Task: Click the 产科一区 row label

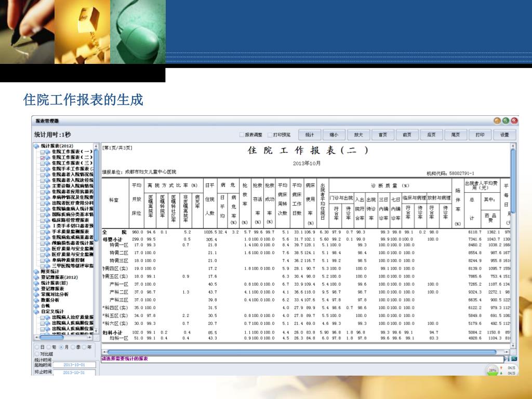Action: (x=119, y=284)
